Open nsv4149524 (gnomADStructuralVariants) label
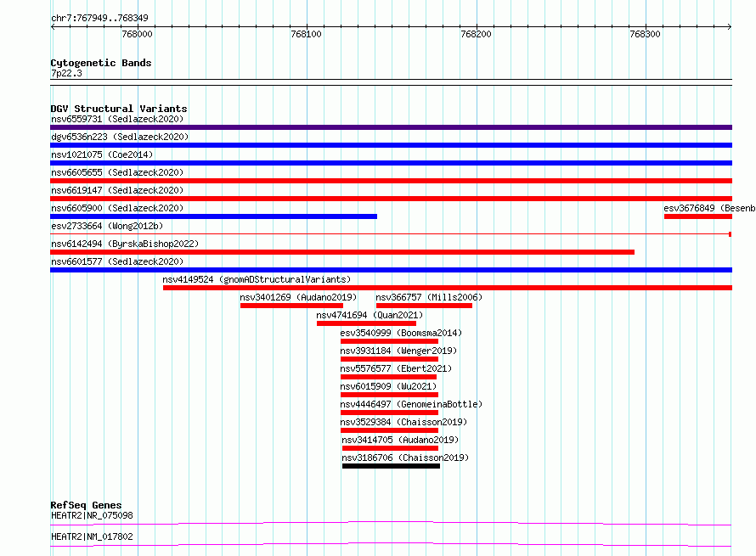The image size is (756, 556). (257, 279)
